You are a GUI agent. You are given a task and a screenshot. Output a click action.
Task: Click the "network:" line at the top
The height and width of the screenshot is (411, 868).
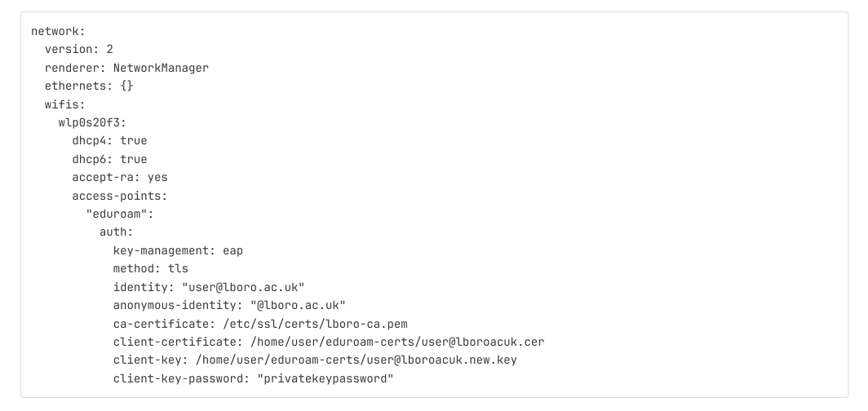[58, 31]
